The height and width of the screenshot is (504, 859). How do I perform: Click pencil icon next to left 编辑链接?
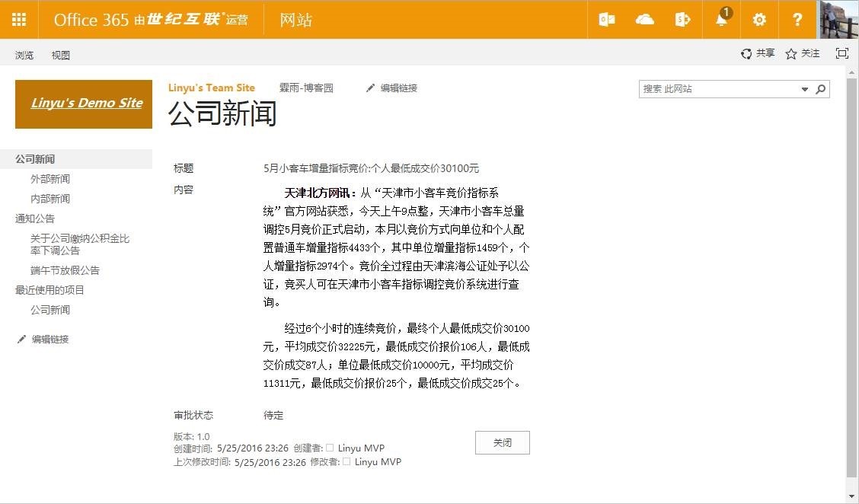pyautogui.click(x=21, y=339)
